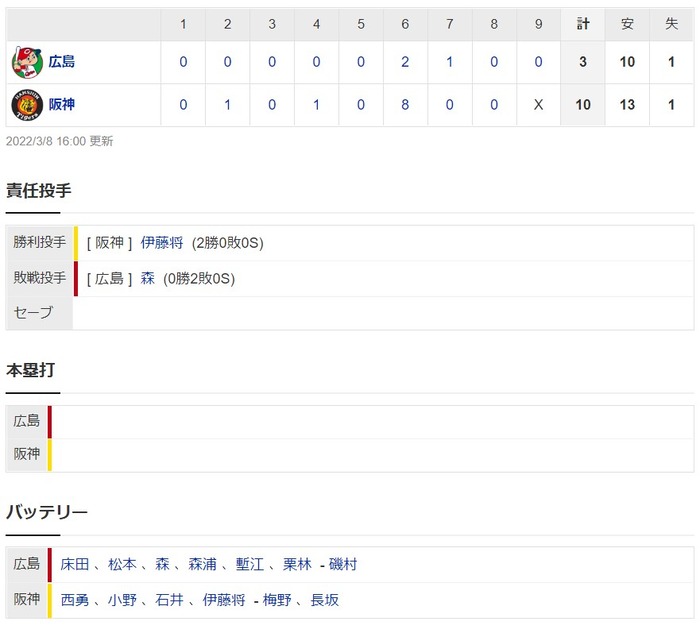Open catcher 梅野 link

(277, 600)
